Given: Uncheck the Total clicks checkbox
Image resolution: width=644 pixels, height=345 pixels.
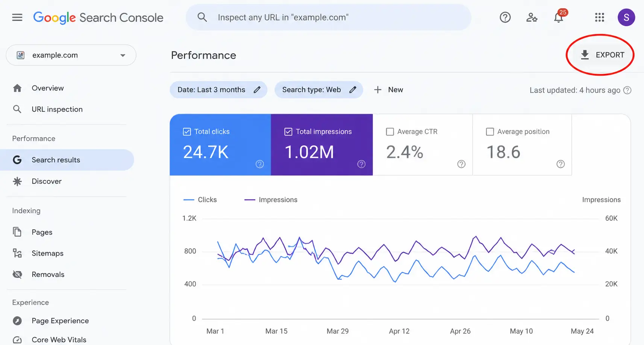Looking at the screenshot, I should pos(187,132).
